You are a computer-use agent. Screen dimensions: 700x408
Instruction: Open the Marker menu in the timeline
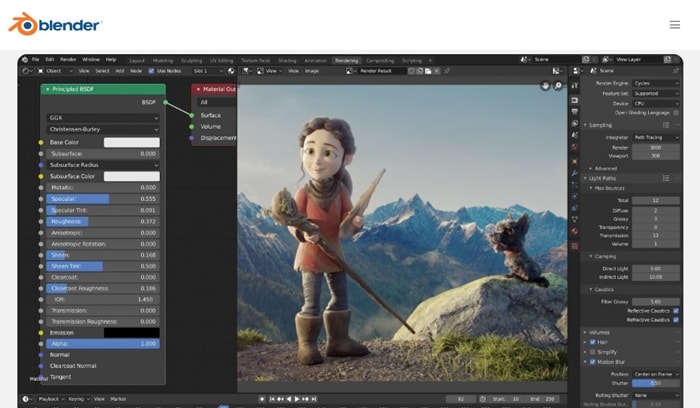coord(118,399)
